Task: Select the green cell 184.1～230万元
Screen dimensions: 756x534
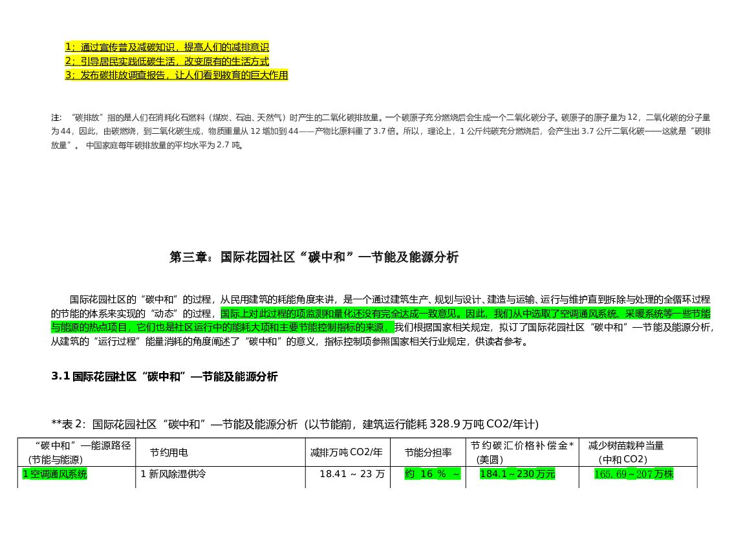Action: click(x=519, y=474)
